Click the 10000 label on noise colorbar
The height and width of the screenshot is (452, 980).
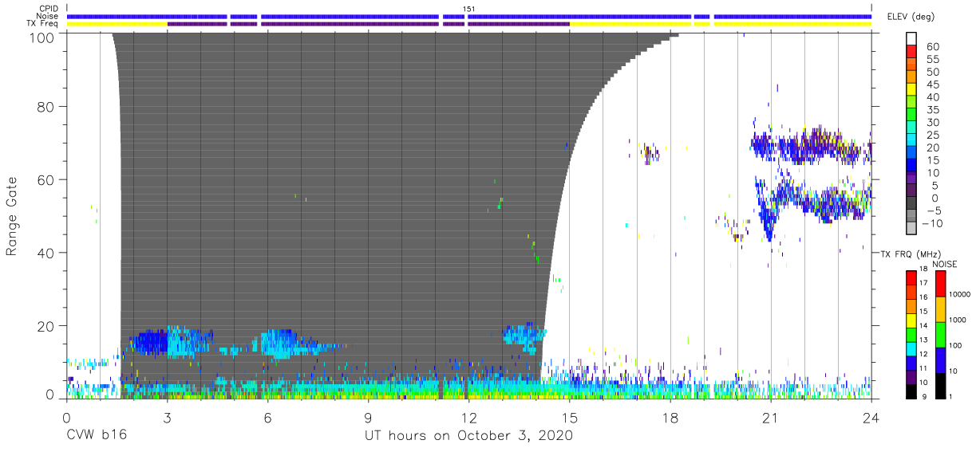click(x=960, y=294)
